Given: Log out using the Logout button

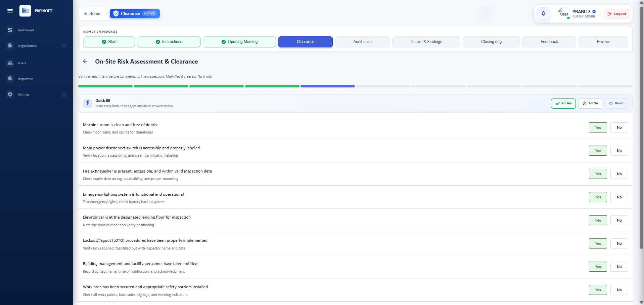Looking at the screenshot, I should [x=617, y=14].
